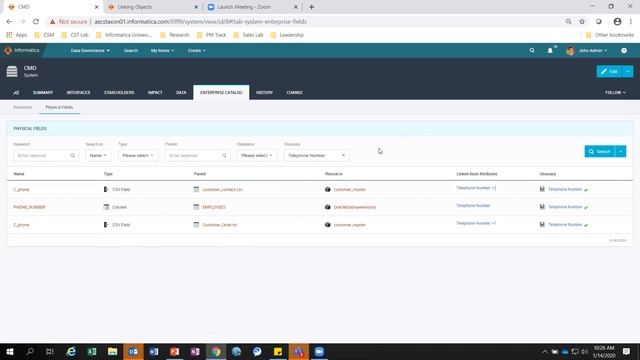Click the magnifier inside the Keyword field
The width and height of the screenshot is (640, 360).
(x=73, y=156)
